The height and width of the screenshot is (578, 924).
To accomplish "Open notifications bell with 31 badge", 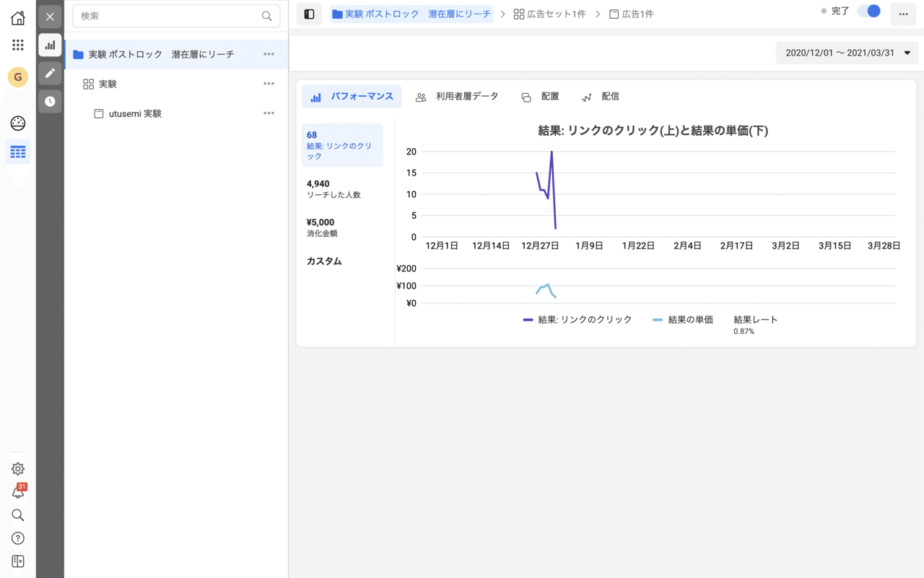I will tap(18, 492).
